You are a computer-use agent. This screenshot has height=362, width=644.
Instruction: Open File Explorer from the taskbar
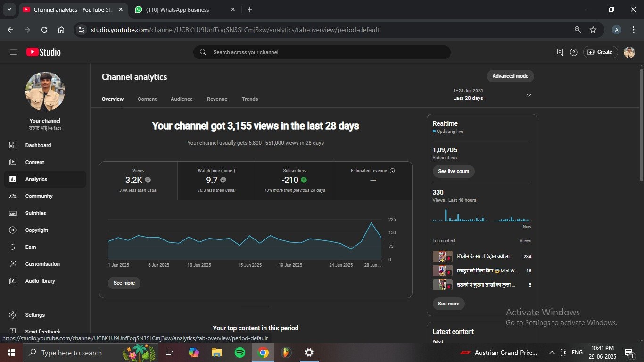(x=217, y=353)
